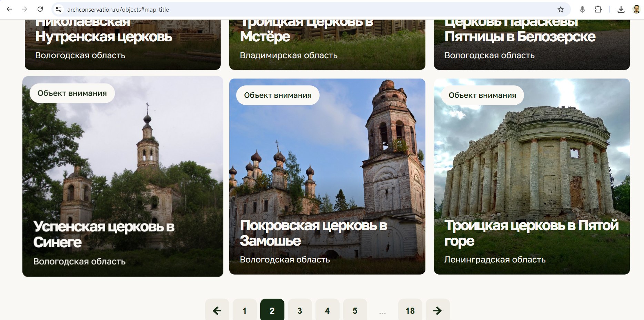The width and height of the screenshot is (644, 320).
Task: Open site information icon in address bar
Action: tap(59, 9)
